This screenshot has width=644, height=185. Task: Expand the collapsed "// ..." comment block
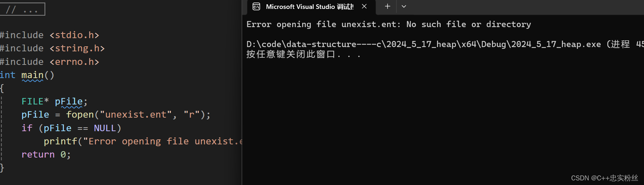click(22, 9)
